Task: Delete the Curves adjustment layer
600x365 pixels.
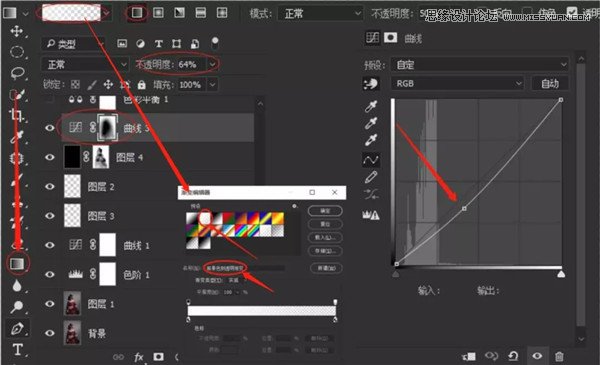Action: click(559, 357)
